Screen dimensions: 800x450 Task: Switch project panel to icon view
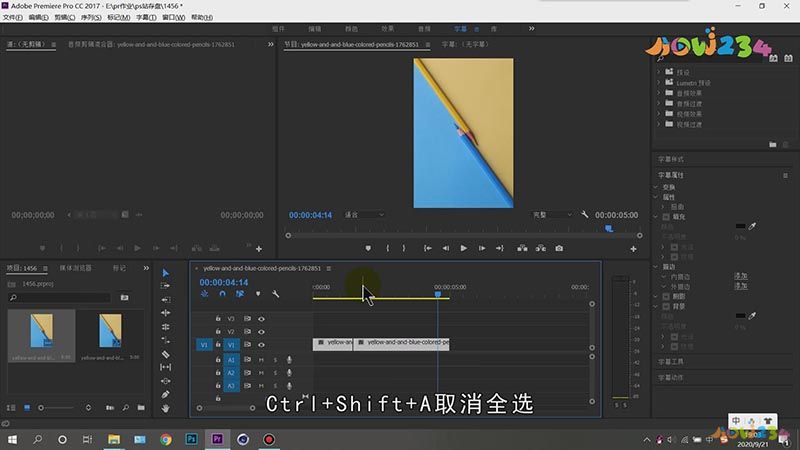click(27, 408)
